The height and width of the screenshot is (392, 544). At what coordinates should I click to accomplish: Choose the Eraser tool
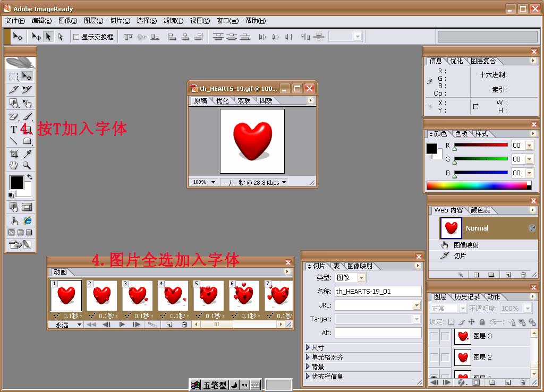coord(13,116)
